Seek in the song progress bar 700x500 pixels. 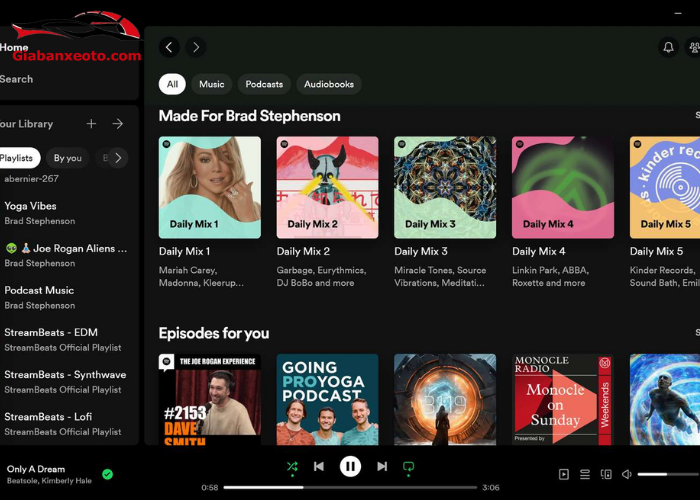pos(350,488)
